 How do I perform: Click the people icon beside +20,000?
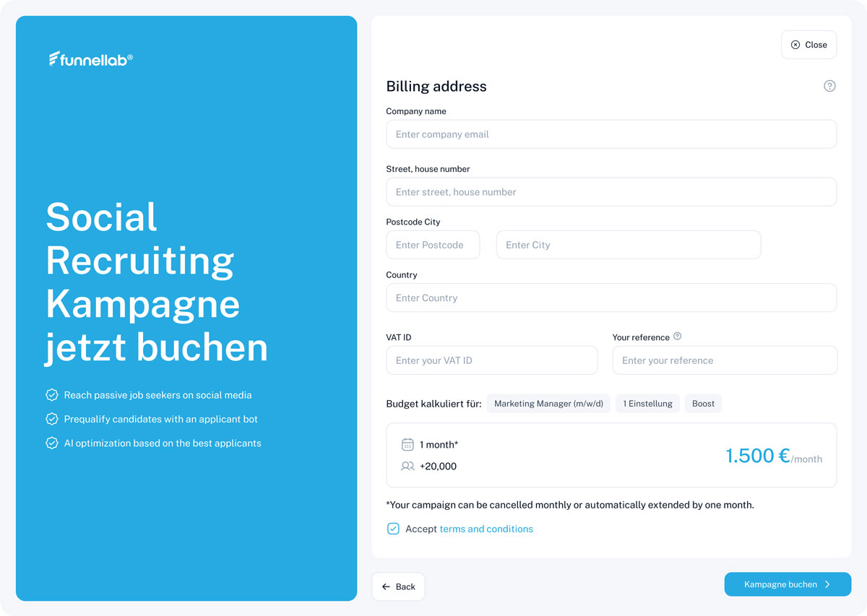407,467
